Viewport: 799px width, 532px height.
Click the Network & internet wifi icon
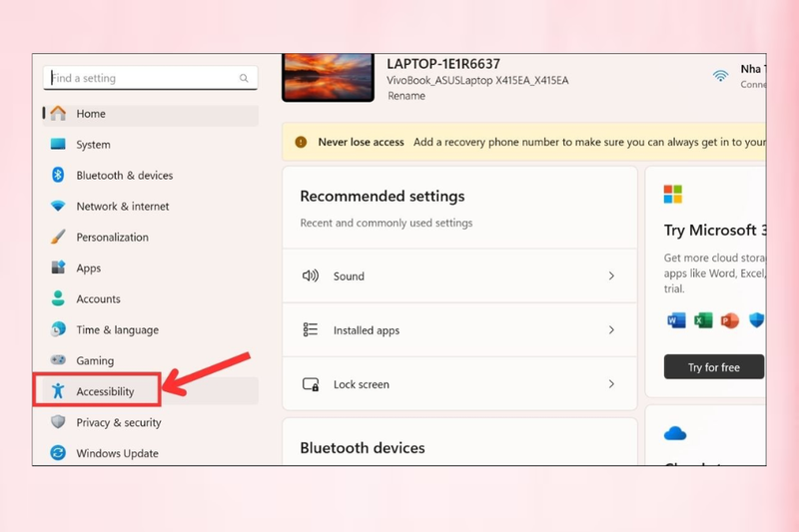[x=58, y=206]
